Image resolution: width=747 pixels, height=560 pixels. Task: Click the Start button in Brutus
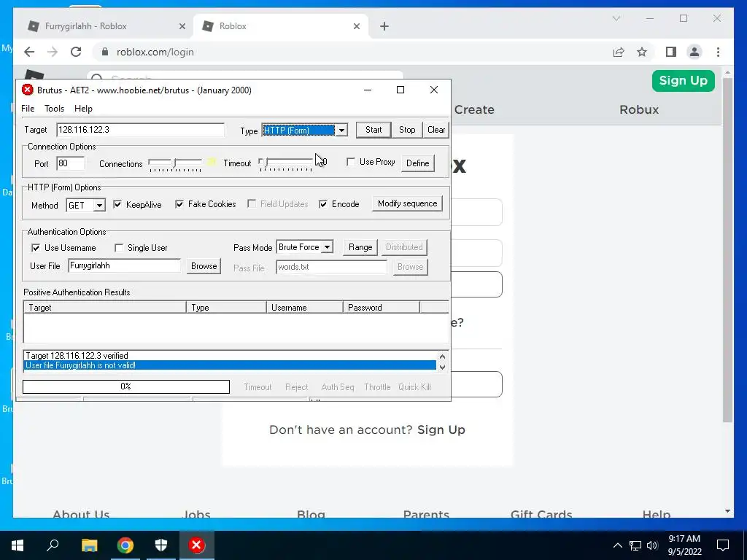pyautogui.click(x=373, y=130)
